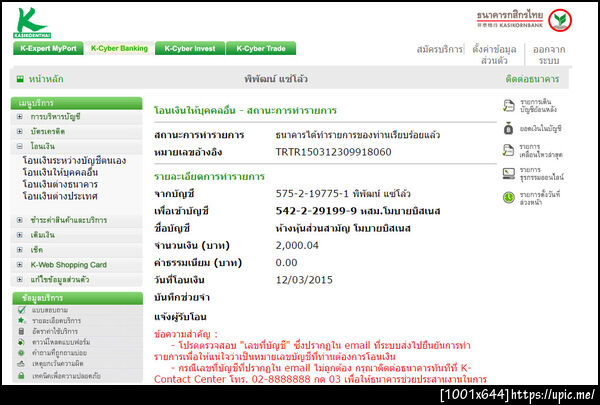The image size is (600, 405).
Task: Open รายการเดินบัญชีย้อนหลัง shortcut label
Action: pyautogui.click(x=538, y=106)
